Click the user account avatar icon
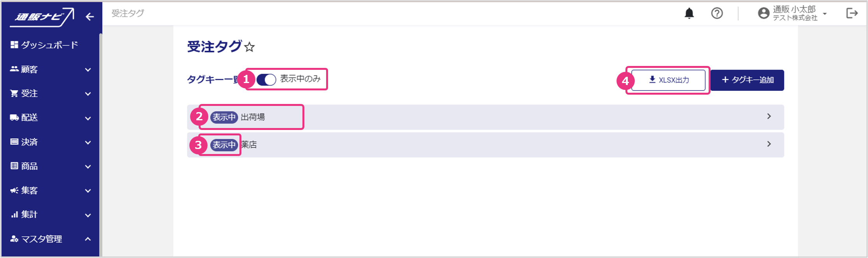This screenshot has width=868, height=258. click(763, 14)
